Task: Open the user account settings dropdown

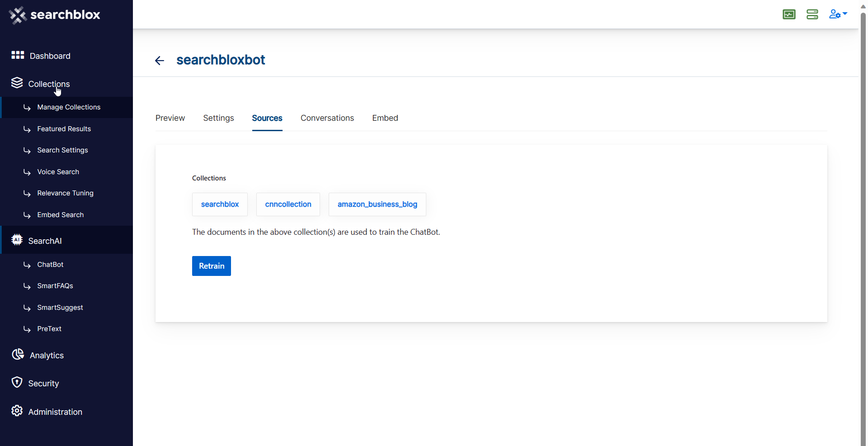Action: click(x=838, y=14)
